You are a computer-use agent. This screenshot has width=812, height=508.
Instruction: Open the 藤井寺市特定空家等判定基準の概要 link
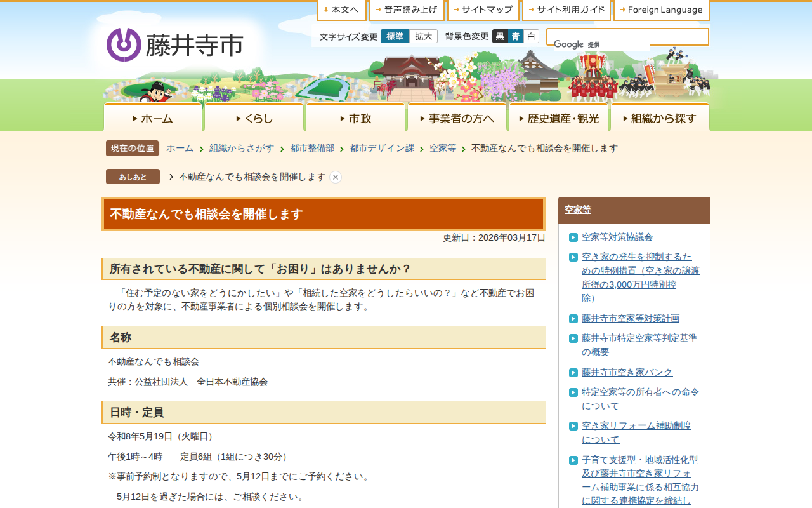coord(639,345)
